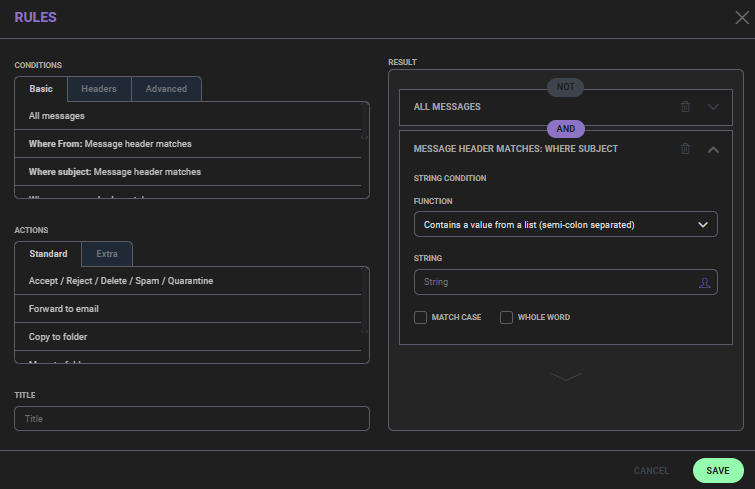Check the Whole Word option

(506, 317)
